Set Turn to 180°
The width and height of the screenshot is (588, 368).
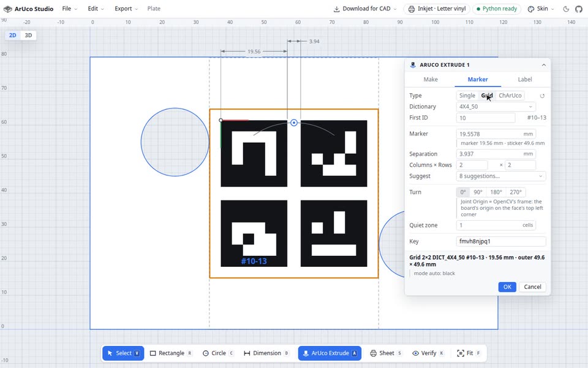(496, 192)
